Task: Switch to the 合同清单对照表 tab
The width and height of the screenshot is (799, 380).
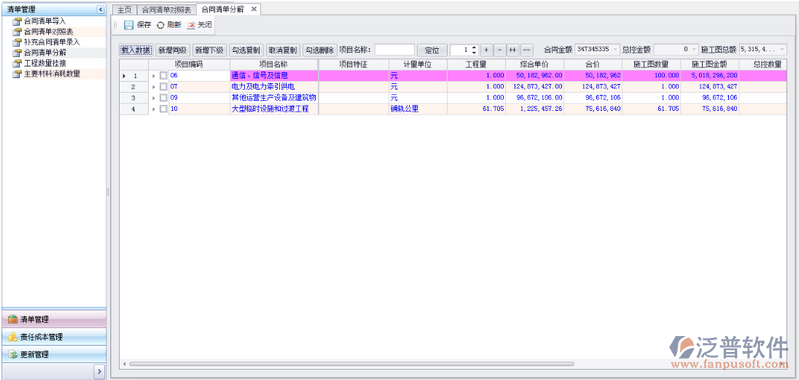Action: (167, 10)
